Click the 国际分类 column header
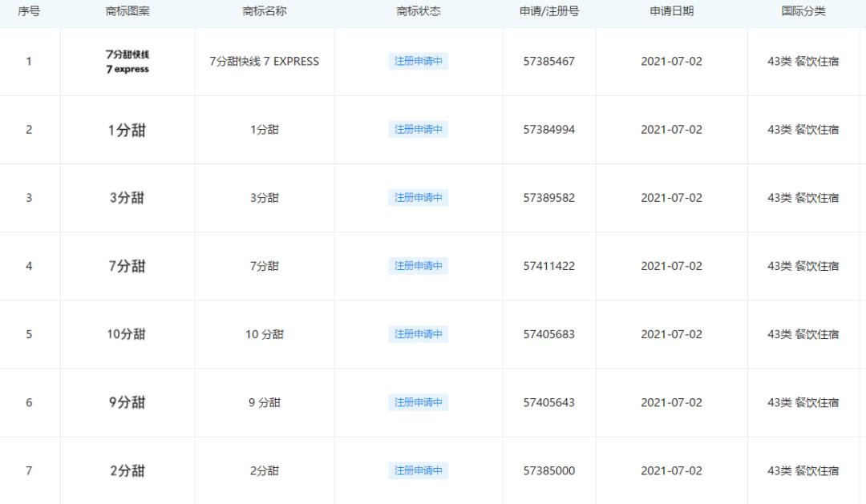 pyautogui.click(x=803, y=11)
